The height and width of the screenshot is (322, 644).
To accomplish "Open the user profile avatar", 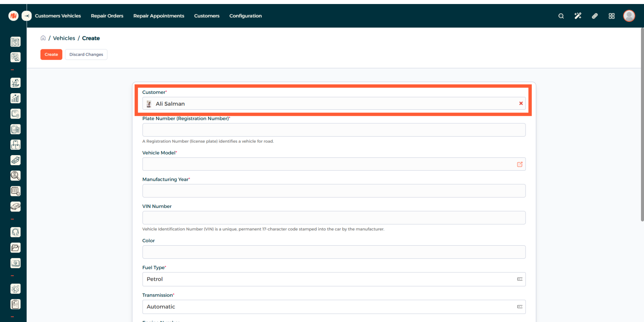I will pos(629,16).
